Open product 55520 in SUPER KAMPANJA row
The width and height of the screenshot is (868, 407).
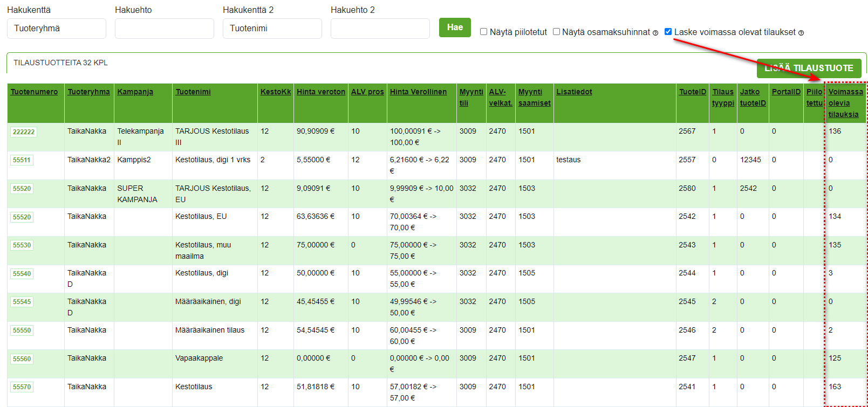[x=22, y=189]
